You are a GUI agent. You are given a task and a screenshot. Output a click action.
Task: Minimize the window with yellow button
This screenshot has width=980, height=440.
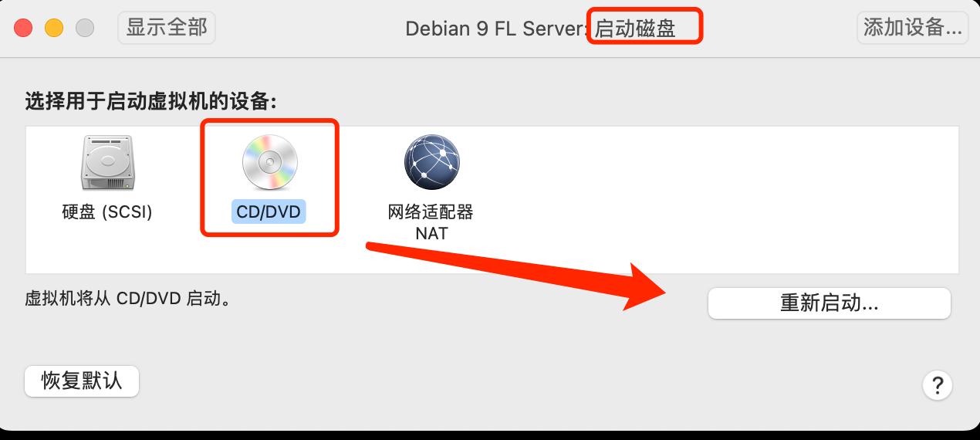pos(54,29)
